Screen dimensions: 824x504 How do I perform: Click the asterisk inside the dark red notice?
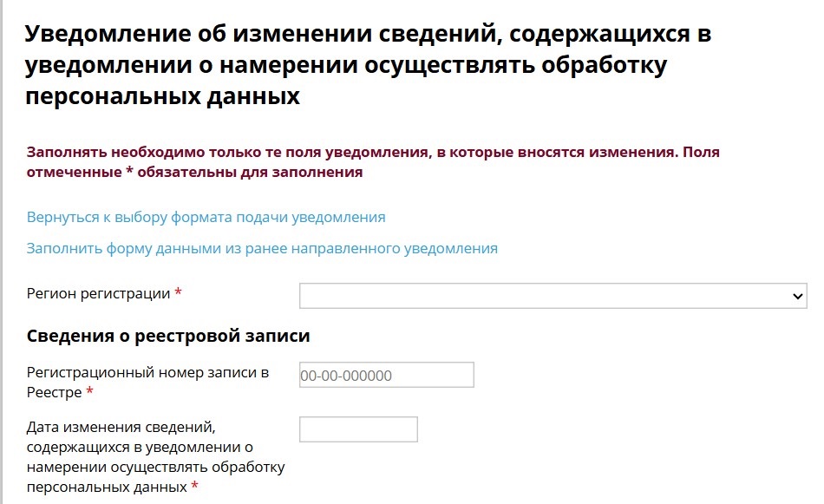[x=129, y=173]
